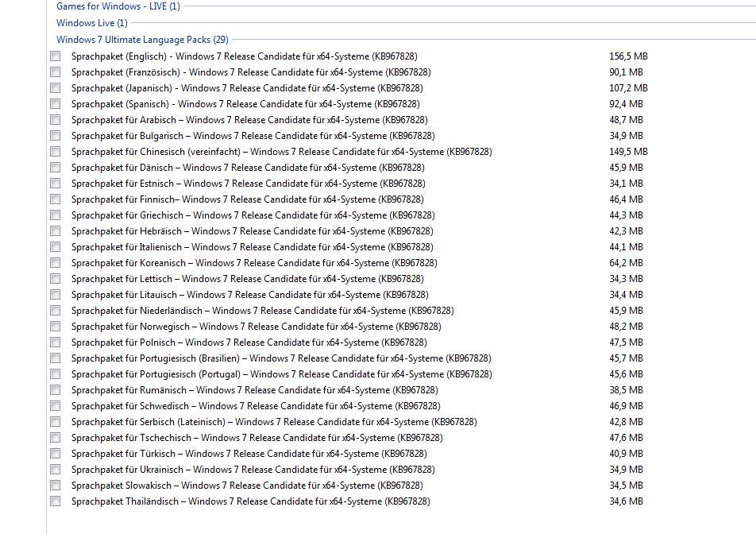The image size is (756, 534).
Task: Check the Französisch language pack checkbox
Action: (x=56, y=72)
